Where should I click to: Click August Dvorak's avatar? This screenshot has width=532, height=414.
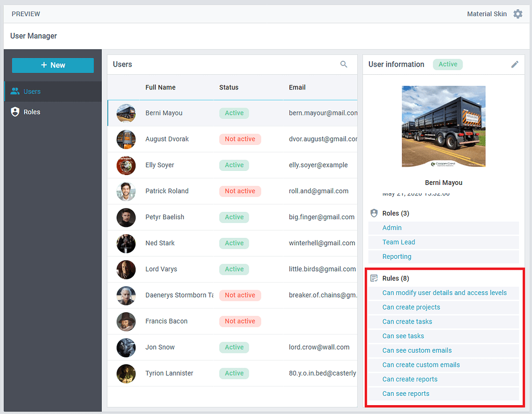(126, 139)
